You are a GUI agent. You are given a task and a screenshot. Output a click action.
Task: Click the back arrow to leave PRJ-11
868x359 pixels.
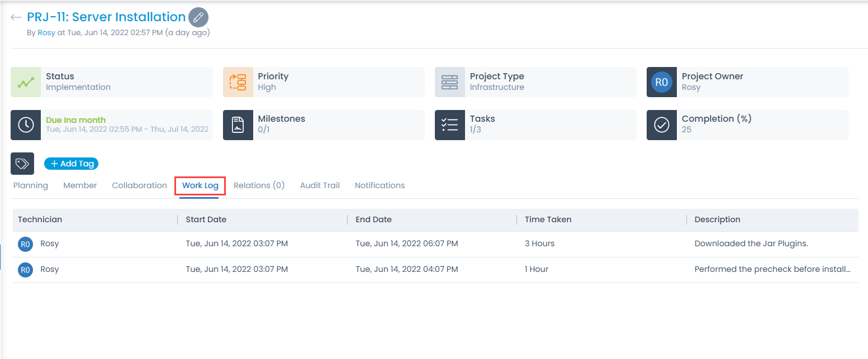[16, 17]
